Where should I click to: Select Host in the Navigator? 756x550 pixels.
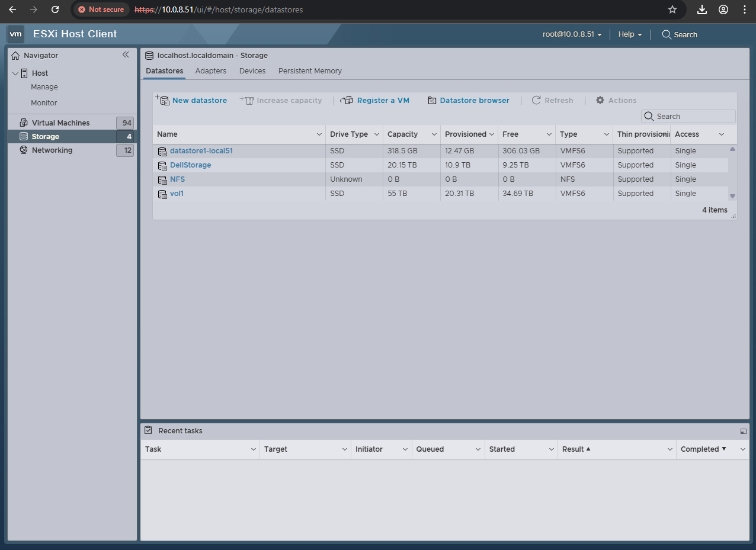40,73
